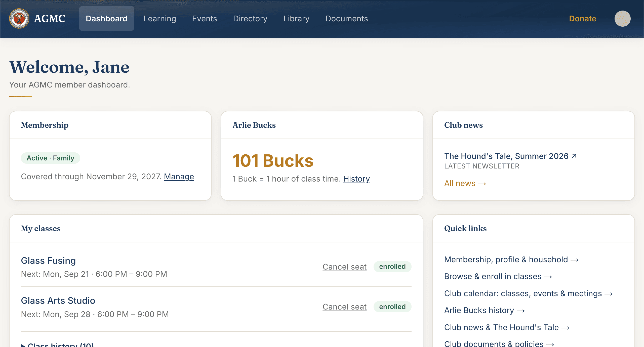Open the Glass Fusing class
This screenshot has width=644, height=347.
(x=48, y=261)
